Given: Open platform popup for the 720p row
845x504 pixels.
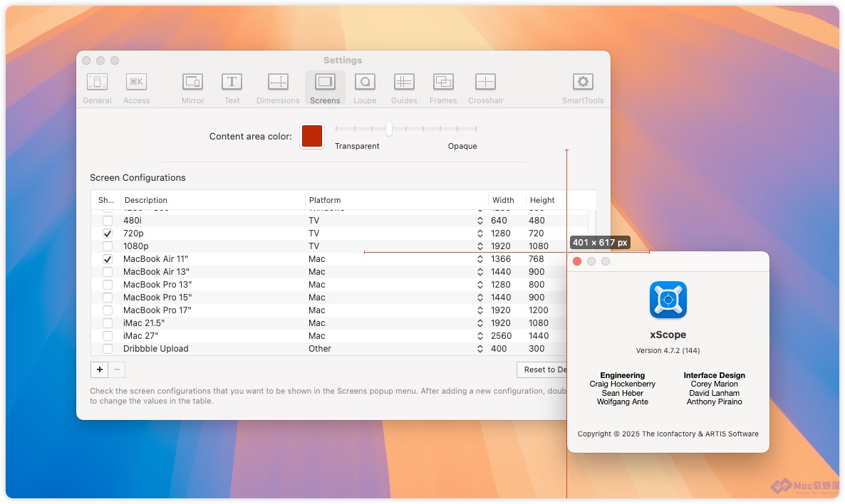Looking at the screenshot, I should [479, 233].
